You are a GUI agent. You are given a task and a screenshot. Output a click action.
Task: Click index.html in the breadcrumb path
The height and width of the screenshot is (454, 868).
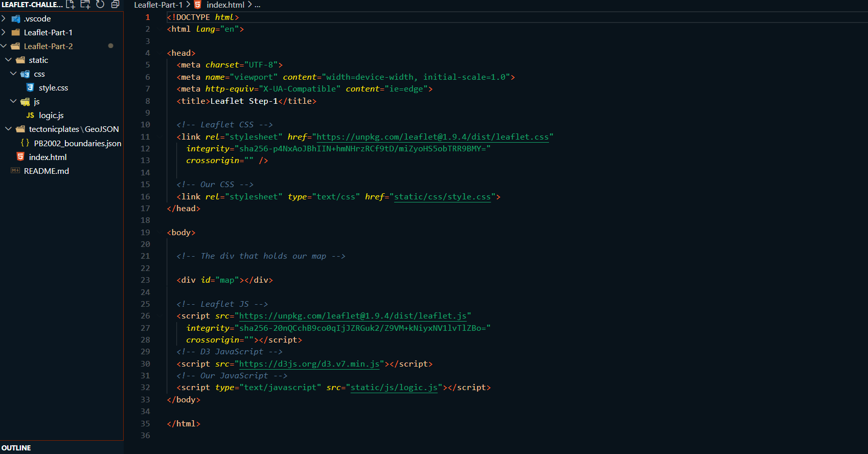(225, 5)
